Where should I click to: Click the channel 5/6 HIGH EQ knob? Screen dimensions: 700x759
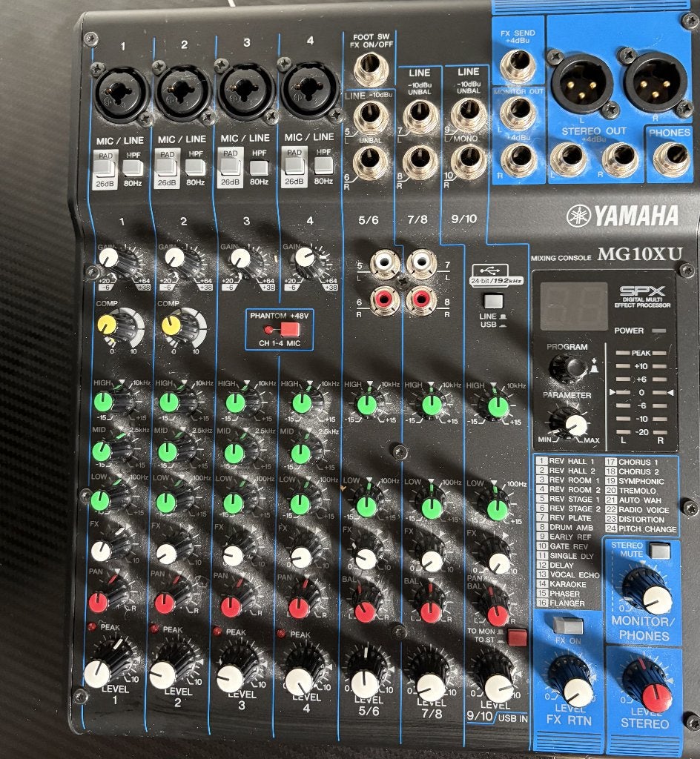click(x=366, y=405)
